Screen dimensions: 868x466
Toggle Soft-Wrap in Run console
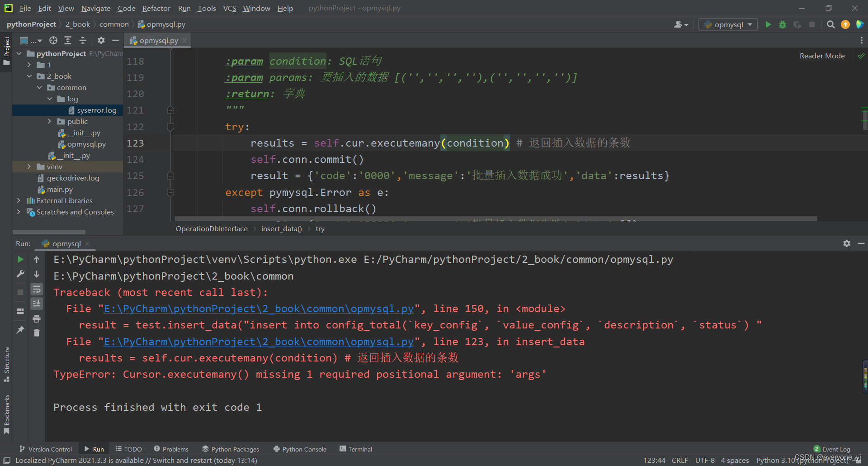(x=37, y=289)
